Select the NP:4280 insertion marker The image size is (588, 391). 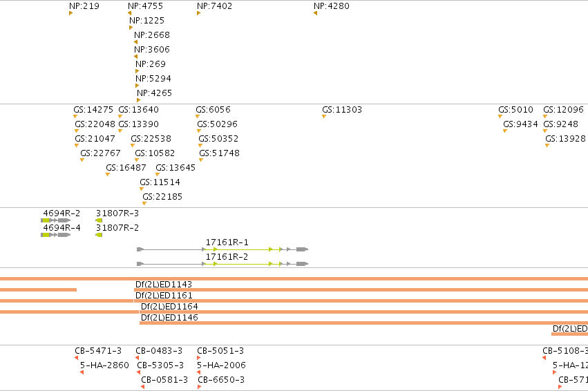click(315, 14)
